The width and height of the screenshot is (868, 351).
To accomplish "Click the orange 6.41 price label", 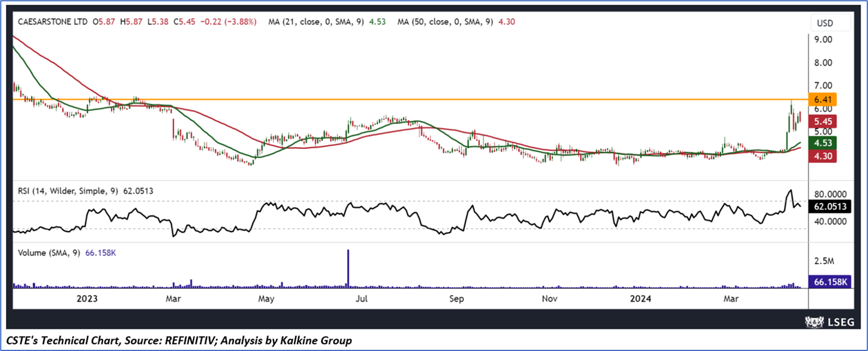I will click(x=823, y=99).
